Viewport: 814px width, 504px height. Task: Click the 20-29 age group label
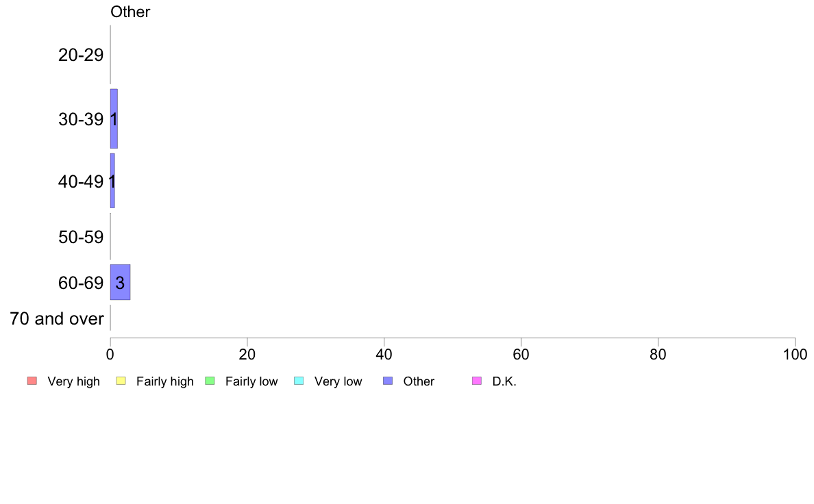(x=81, y=55)
